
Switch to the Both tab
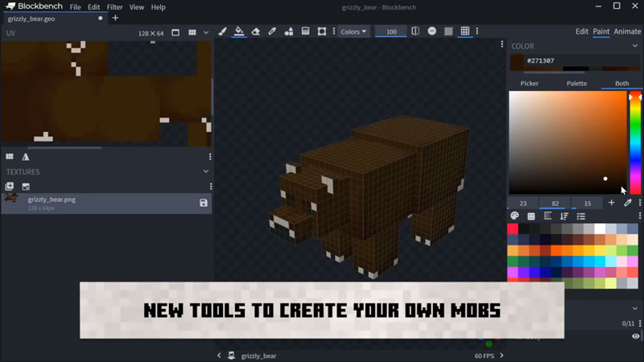point(621,84)
